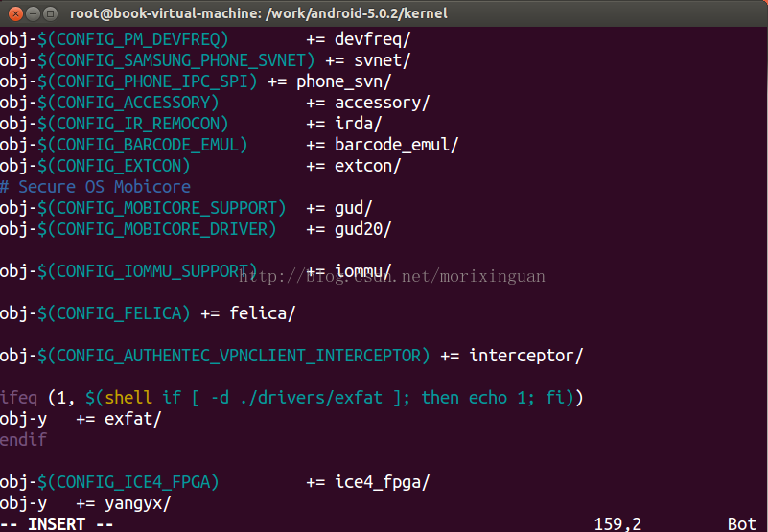Close the terminal window
Viewport: 768px width, 532px height.
click(12, 13)
